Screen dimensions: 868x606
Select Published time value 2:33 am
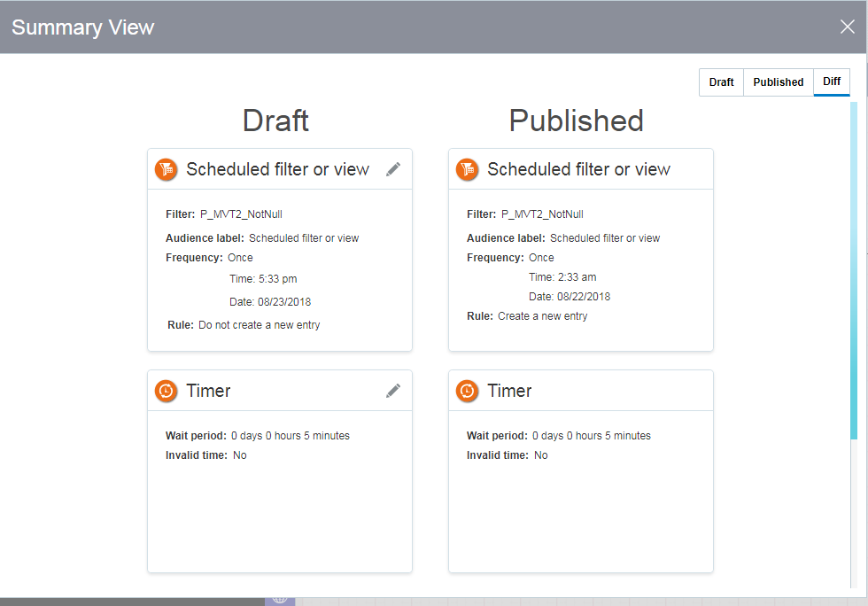point(577,277)
